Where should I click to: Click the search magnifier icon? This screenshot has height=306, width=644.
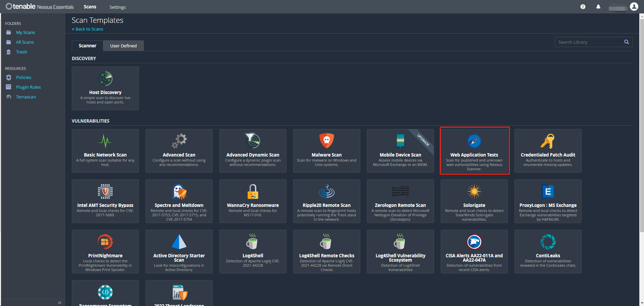(x=626, y=42)
